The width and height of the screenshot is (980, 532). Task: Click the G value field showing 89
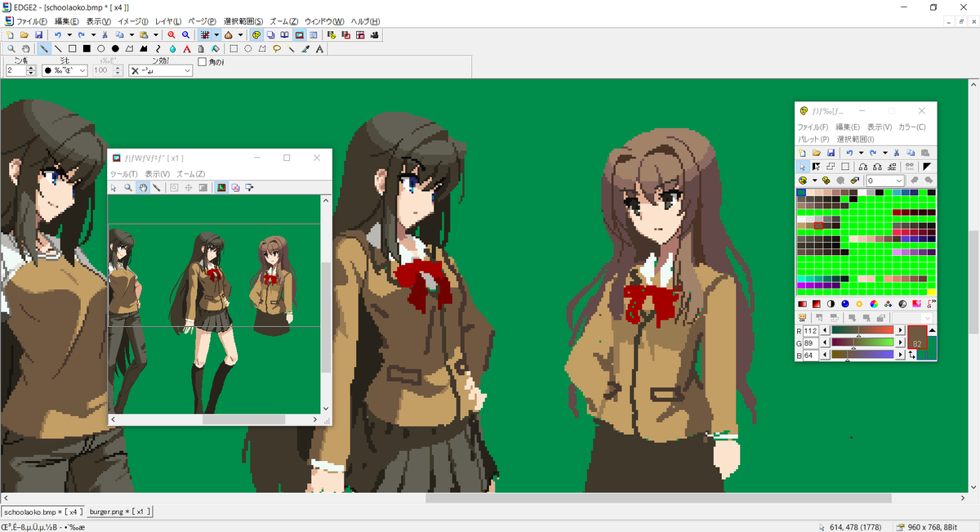[x=811, y=342]
